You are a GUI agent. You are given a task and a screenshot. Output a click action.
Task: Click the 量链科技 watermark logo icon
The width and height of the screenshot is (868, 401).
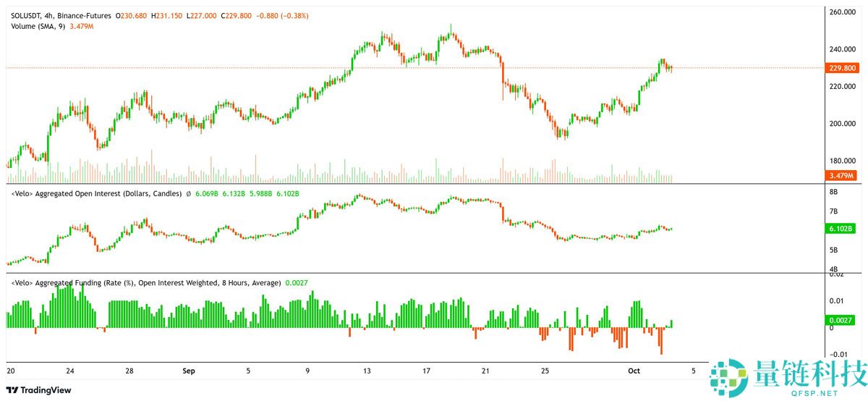730,377
